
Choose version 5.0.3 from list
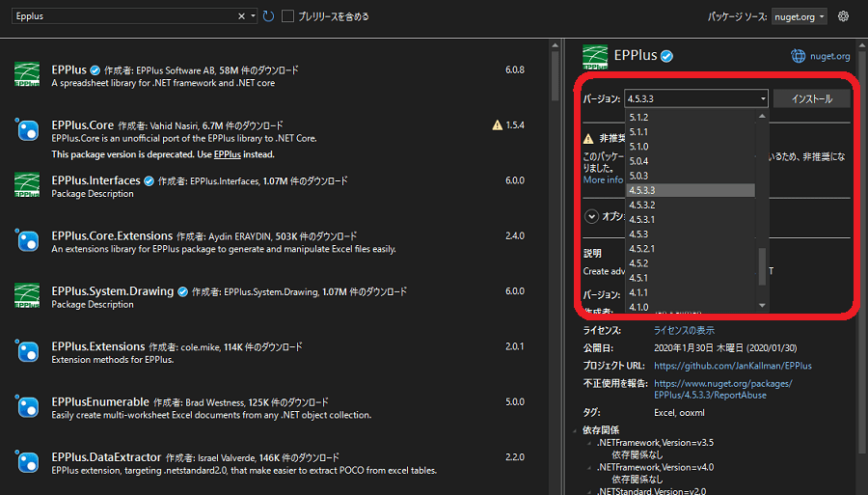click(x=691, y=176)
